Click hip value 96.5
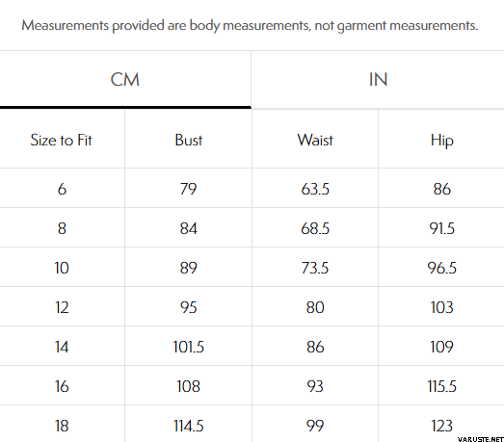This screenshot has height=442, width=504. (442, 268)
